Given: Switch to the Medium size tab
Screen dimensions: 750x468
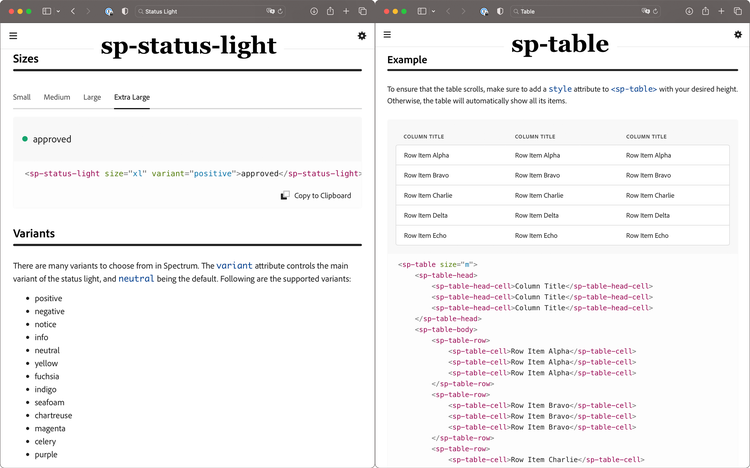Looking at the screenshot, I should tap(57, 97).
